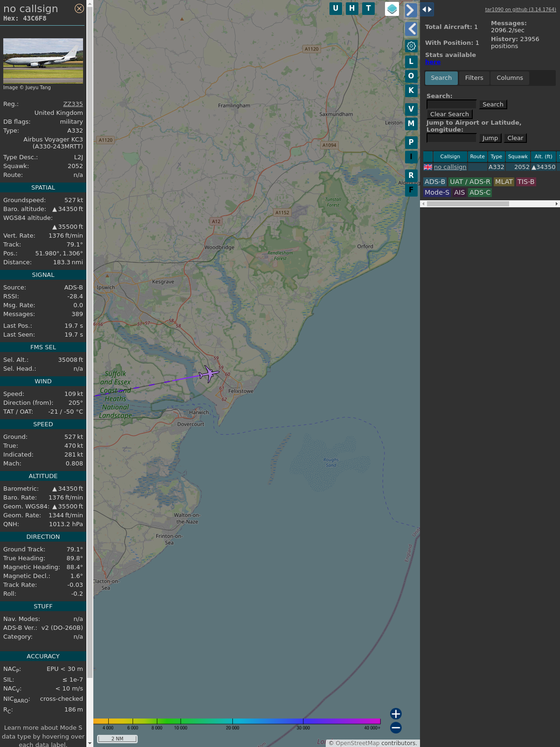Click the 2 NM scale bar
The width and height of the screenshot is (560, 747).
pyautogui.click(x=117, y=739)
